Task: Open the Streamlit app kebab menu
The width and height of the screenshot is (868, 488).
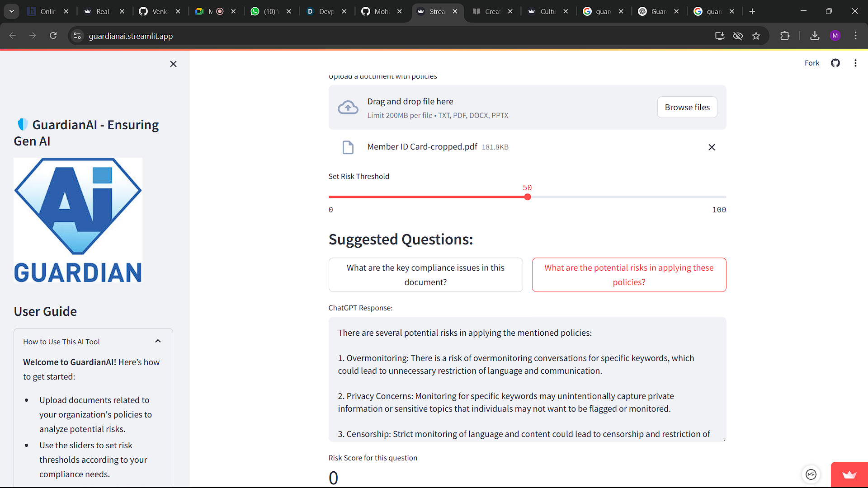Action: point(855,63)
